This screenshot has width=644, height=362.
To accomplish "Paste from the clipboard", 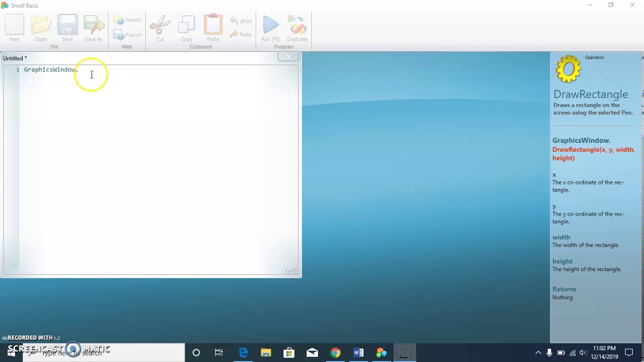I will coord(213,28).
